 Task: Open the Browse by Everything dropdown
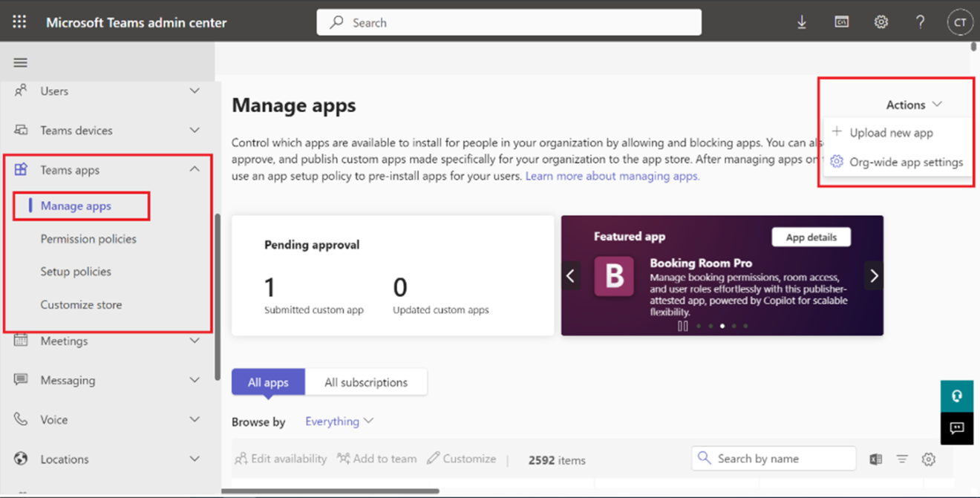(x=339, y=421)
